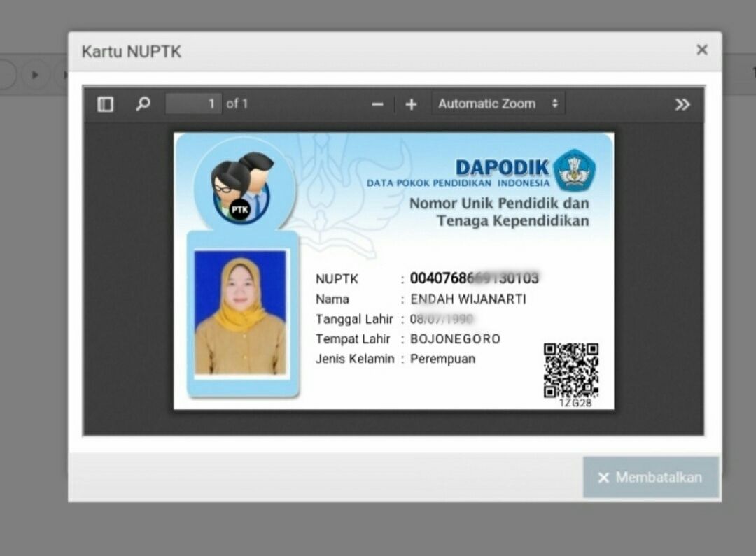This screenshot has height=556, width=756.
Task: Toggle the PDF viewer sidebar
Action: [106, 104]
